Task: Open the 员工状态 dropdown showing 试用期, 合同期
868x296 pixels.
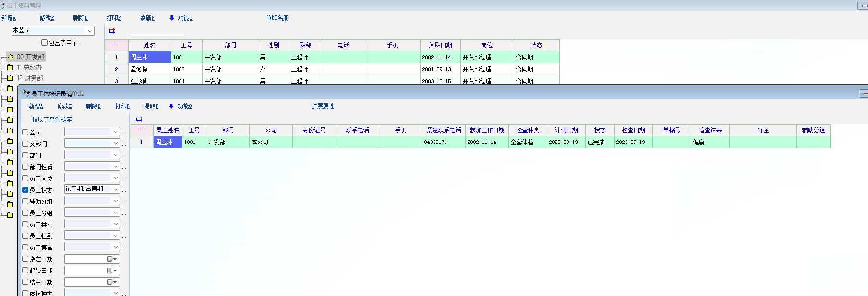Action: click(115, 189)
